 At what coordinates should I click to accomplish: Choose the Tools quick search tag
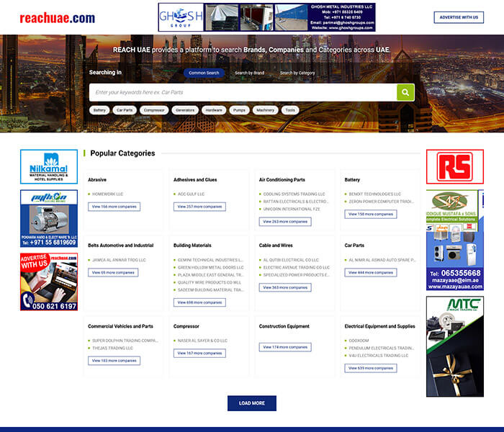tap(290, 110)
